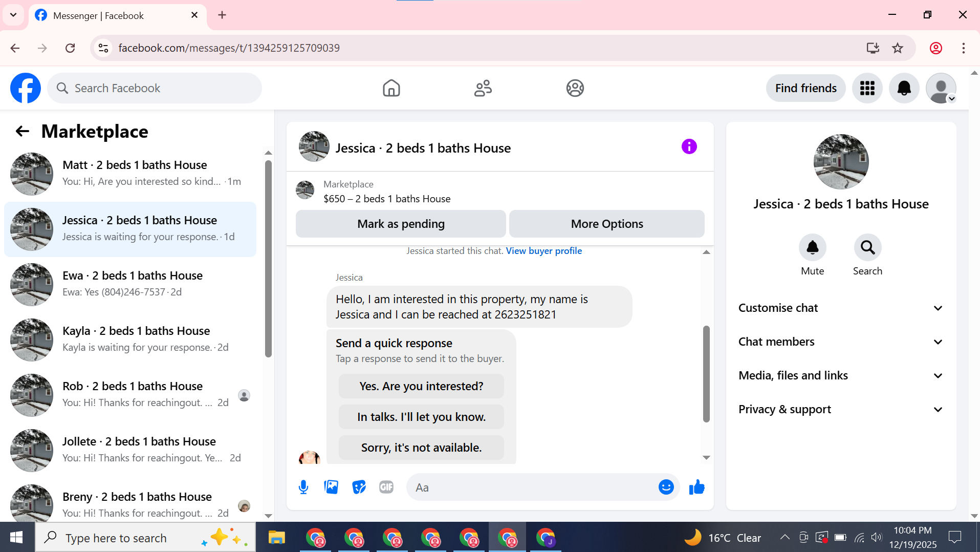
Task: View site information icon in address bar
Action: point(103,48)
